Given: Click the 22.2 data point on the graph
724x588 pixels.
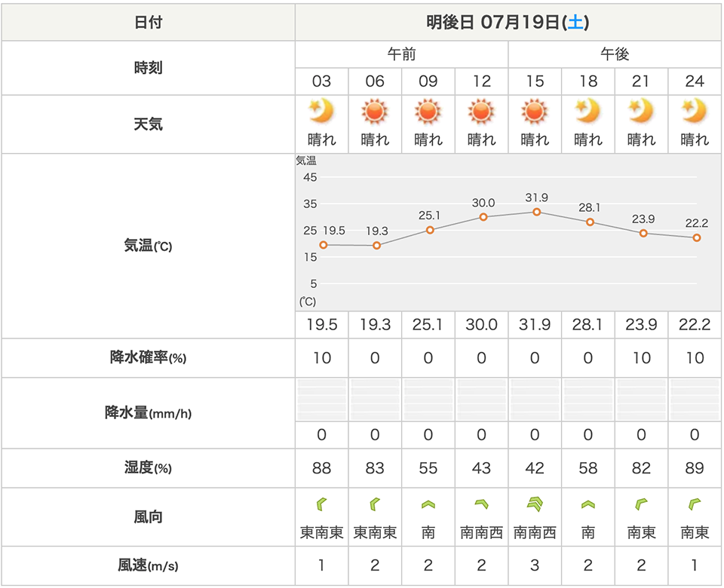Looking at the screenshot, I should 697,237.
